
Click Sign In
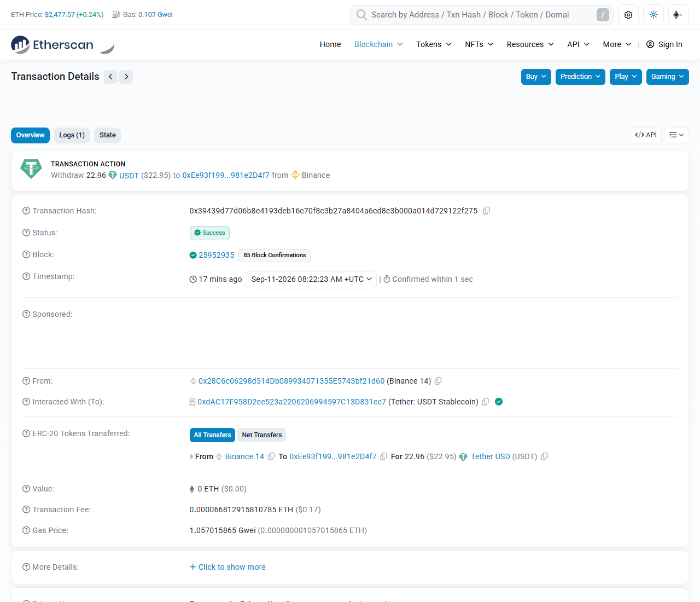click(664, 44)
